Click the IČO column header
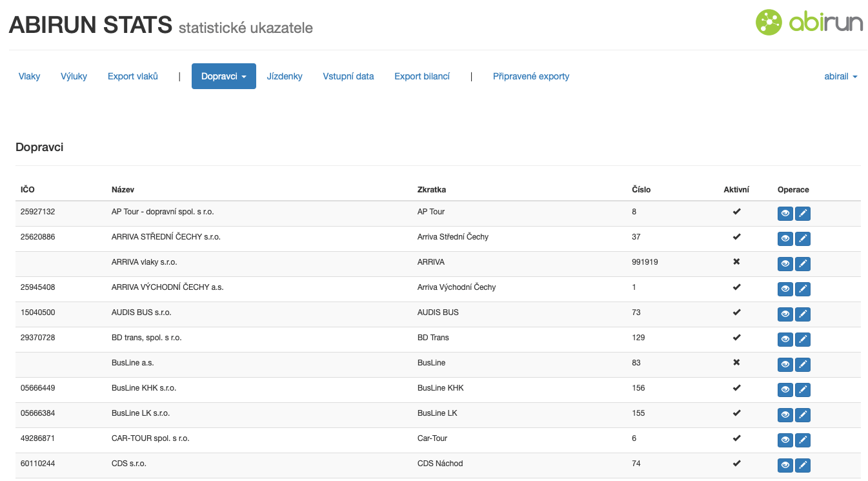Image resolution: width=868 pixels, height=481 pixels. coord(28,190)
